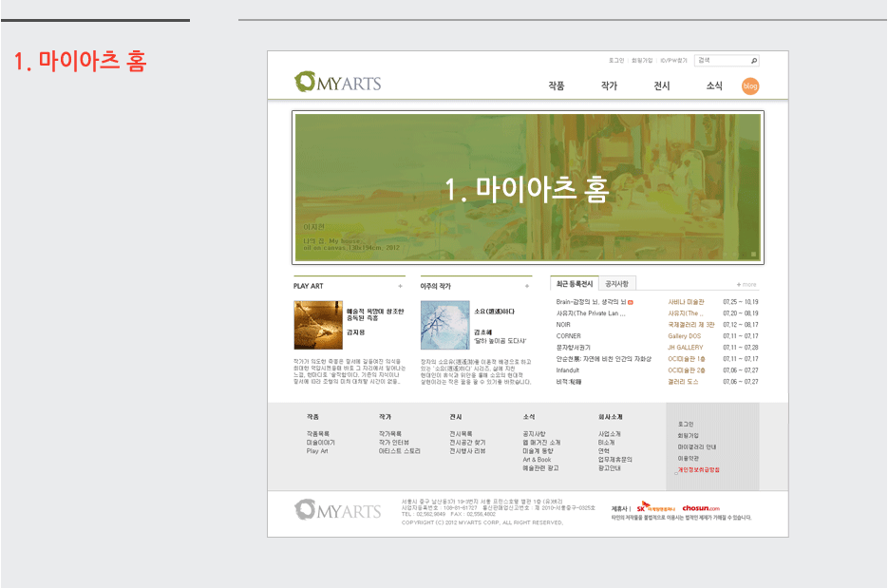Click the gray MYARTS logo in the footer

(337, 510)
